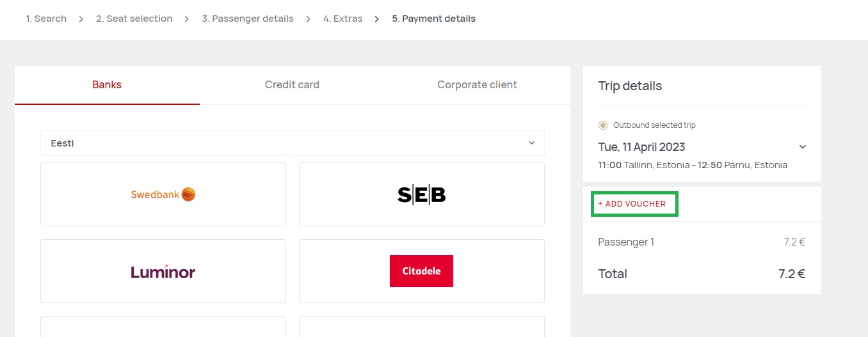Pick Luminor as payment bank
This screenshot has height=337, width=868.
pos(163,271)
